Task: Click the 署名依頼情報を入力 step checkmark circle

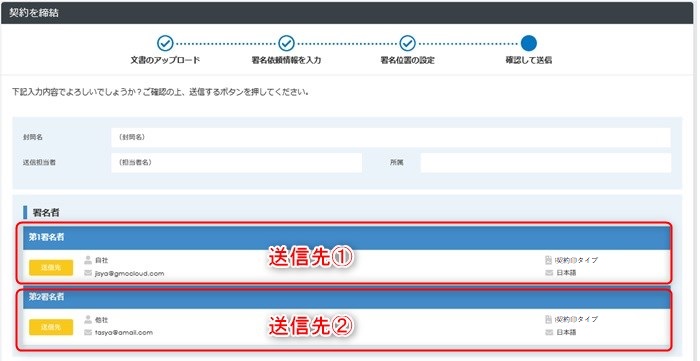Action: [x=286, y=43]
